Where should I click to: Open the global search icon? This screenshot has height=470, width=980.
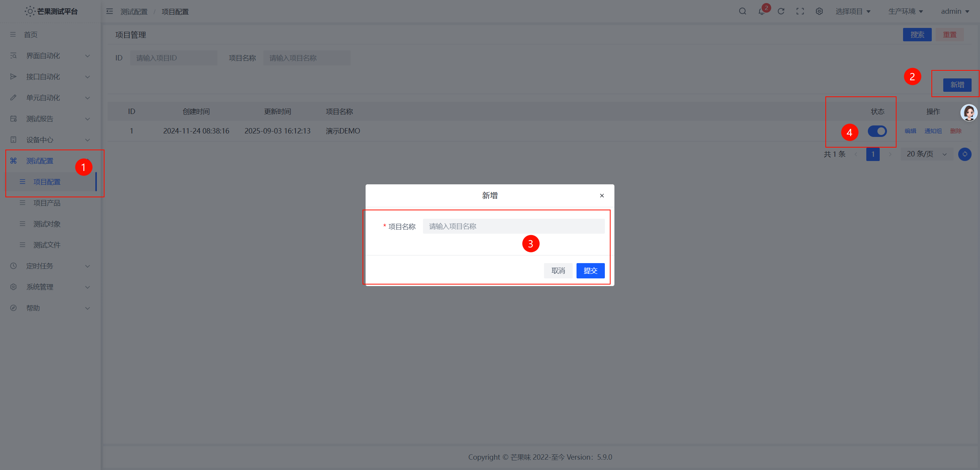(x=742, y=11)
